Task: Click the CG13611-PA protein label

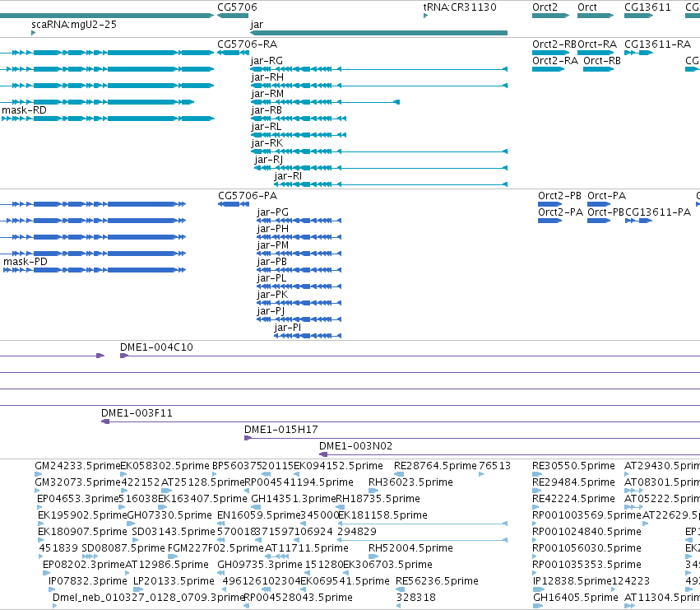Action: [x=658, y=212]
